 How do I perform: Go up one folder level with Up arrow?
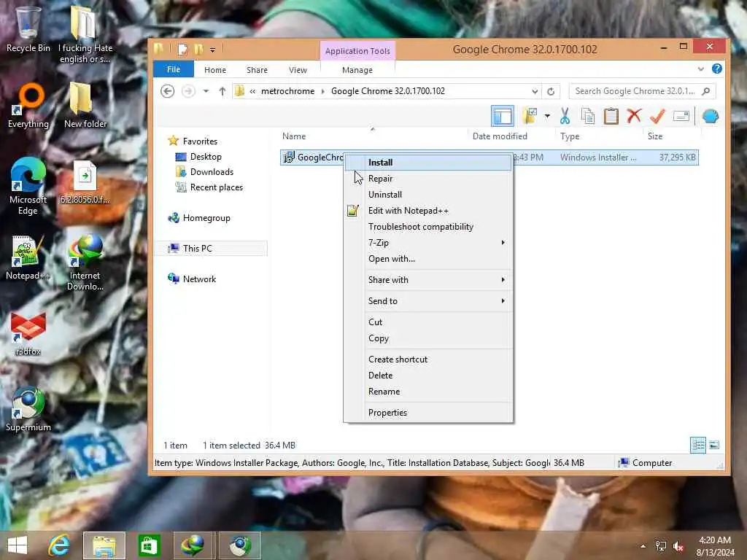(x=222, y=91)
